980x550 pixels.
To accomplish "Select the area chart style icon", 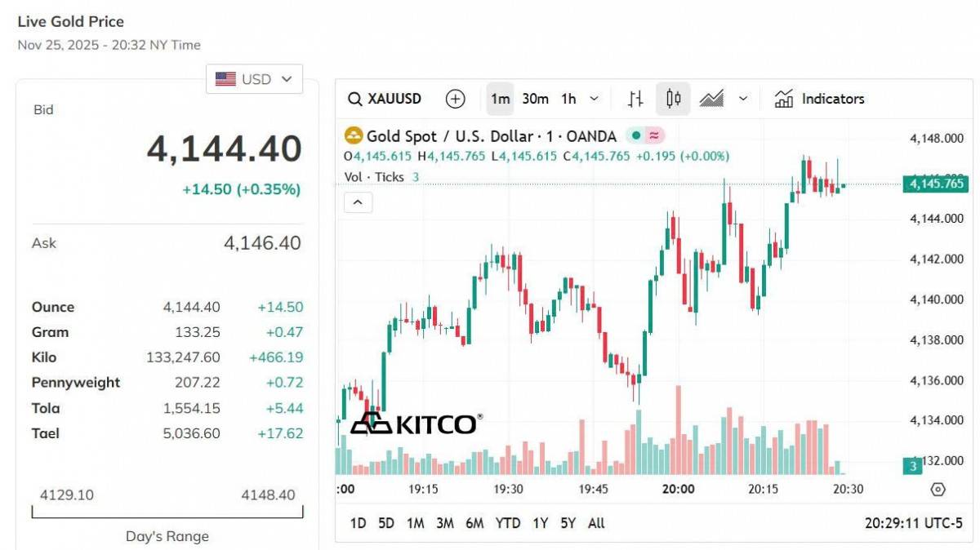I will [x=711, y=100].
